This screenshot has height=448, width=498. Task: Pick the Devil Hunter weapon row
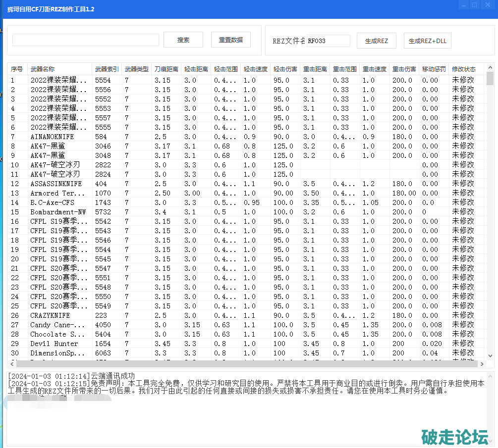pos(54,344)
